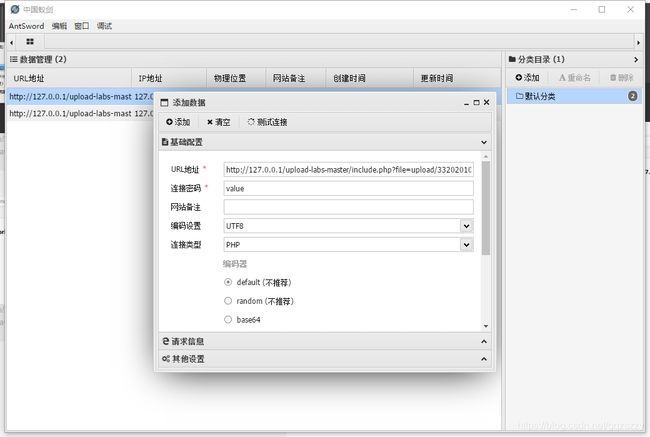Open the 编码设置 UTF8 dropdown
Screen dimensions: 650x437
pyautogui.click(x=348, y=226)
